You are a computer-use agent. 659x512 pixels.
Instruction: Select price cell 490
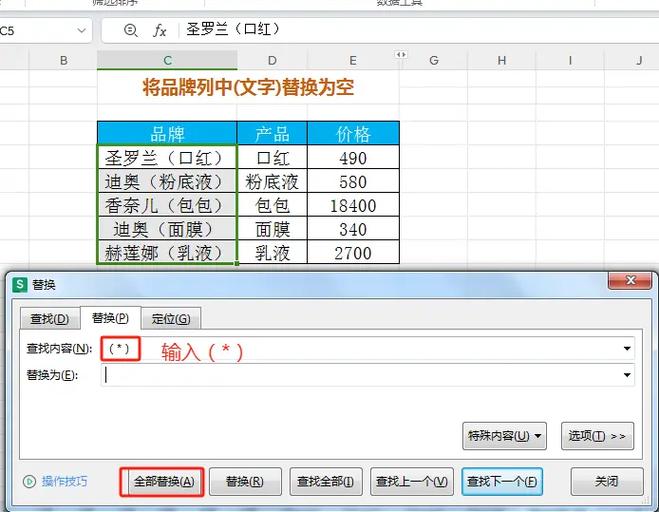(x=353, y=157)
